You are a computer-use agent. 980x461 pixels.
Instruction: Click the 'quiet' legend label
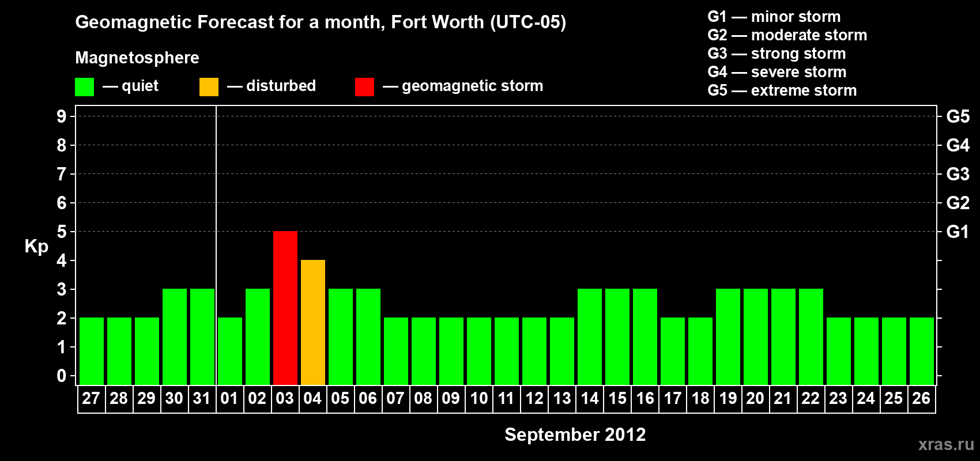pyautogui.click(x=140, y=86)
